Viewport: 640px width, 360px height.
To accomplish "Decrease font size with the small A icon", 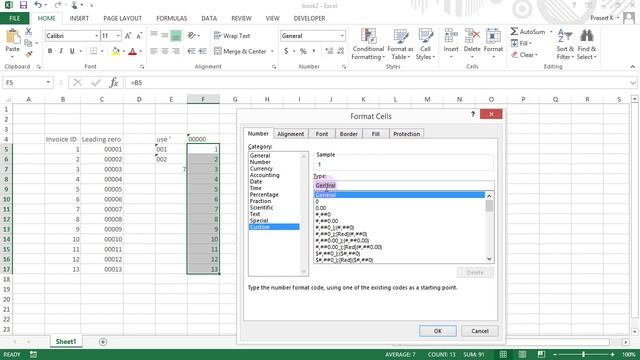I will coord(139,36).
